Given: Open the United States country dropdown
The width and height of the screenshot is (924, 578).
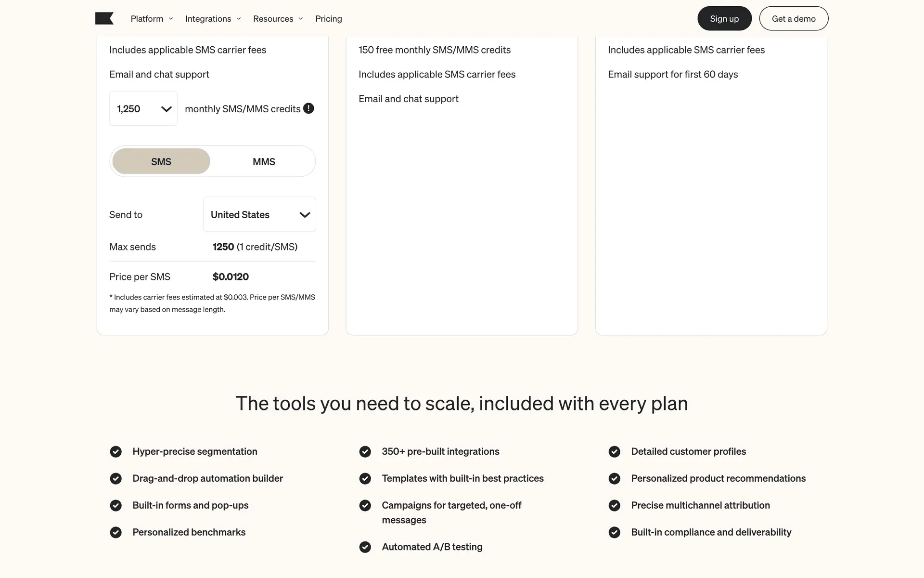Looking at the screenshot, I should (x=259, y=214).
